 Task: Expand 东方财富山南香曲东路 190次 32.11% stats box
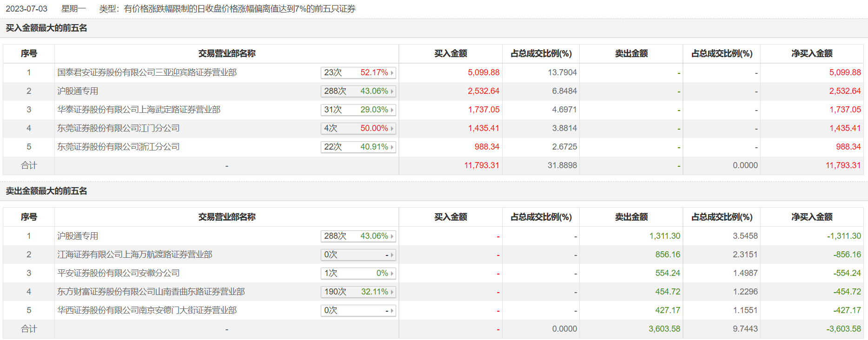point(358,292)
